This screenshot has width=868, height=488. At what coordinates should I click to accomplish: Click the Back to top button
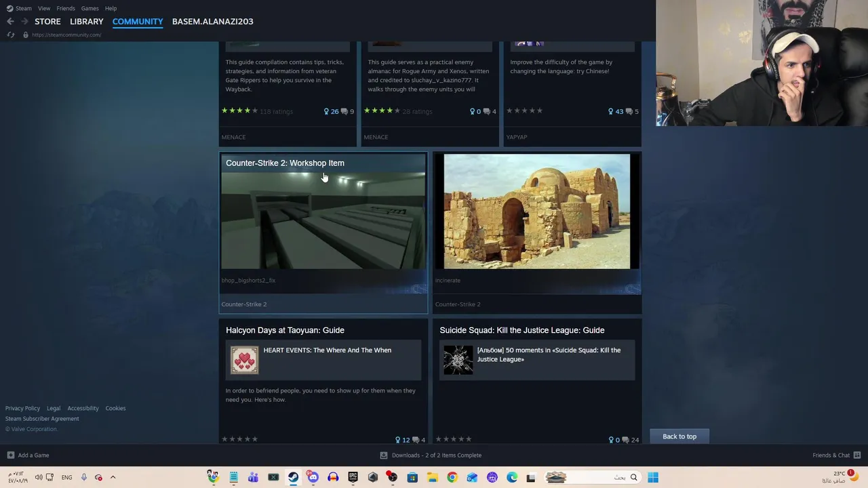click(x=679, y=436)
